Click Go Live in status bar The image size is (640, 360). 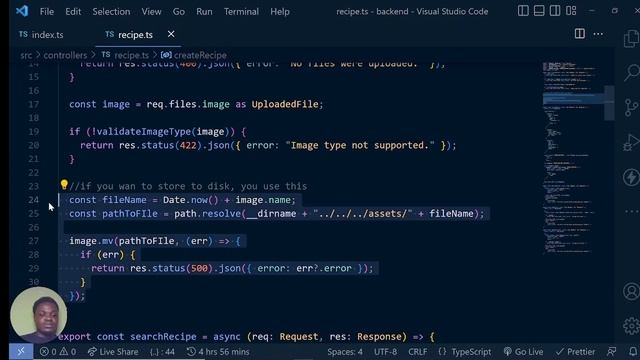pos(523,351)
